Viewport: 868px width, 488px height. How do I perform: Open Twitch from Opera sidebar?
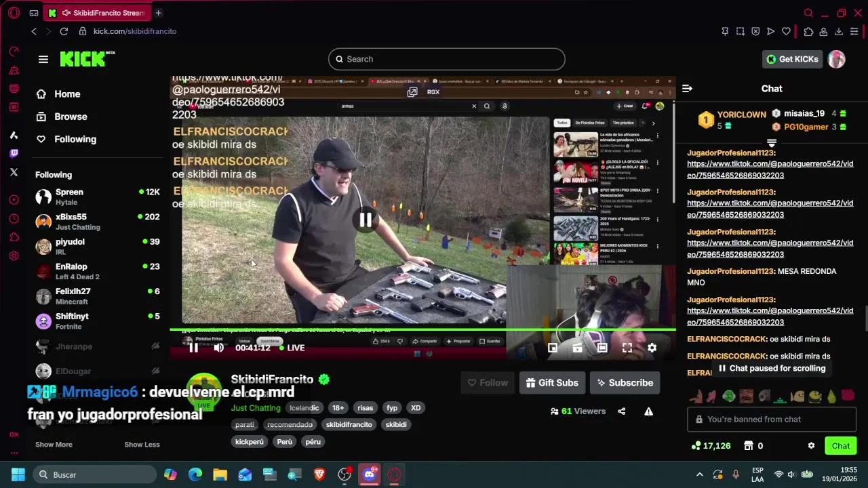(x=14, y=154)
